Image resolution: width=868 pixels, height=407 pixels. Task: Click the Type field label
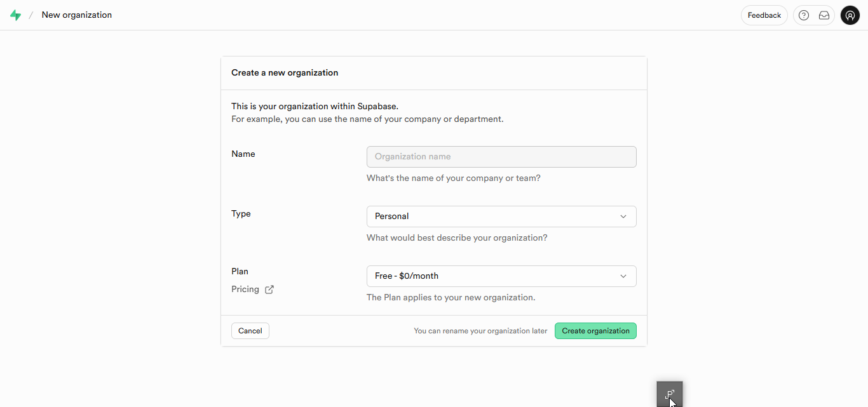pos(241,214)
